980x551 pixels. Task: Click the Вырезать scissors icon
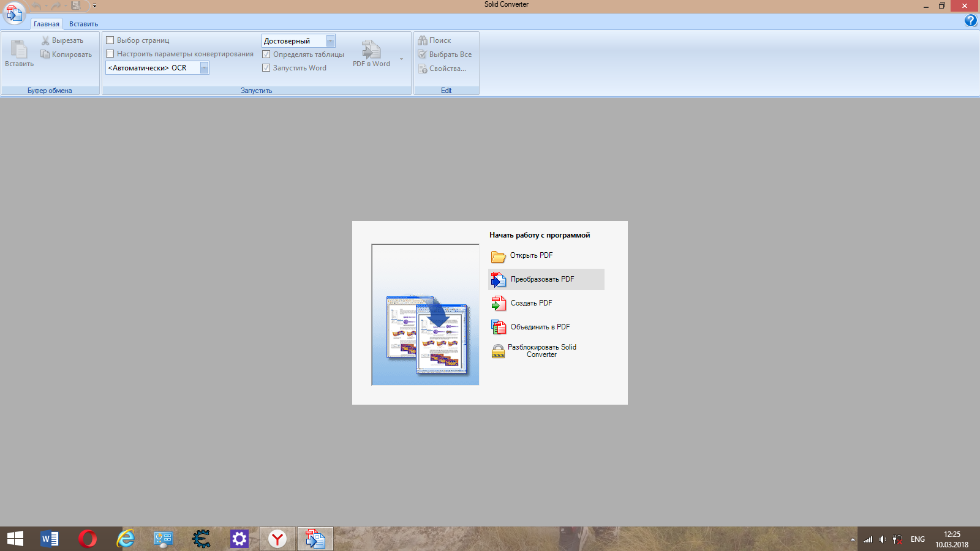point(45,40)
